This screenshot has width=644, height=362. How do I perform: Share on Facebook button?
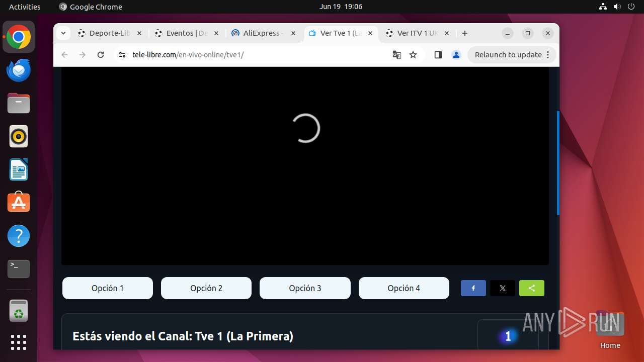coord(473,288)
